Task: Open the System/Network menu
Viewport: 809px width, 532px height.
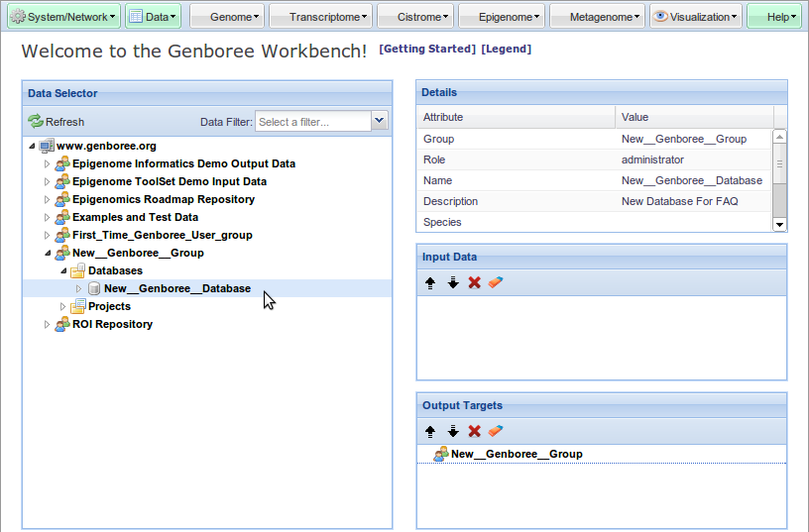Action: 63,17
